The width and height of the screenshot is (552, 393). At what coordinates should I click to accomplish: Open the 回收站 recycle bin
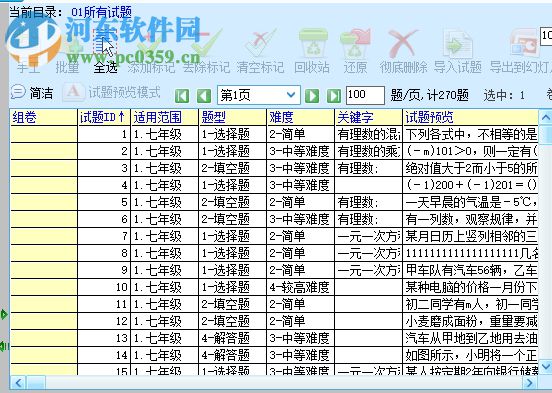(313, 44)
